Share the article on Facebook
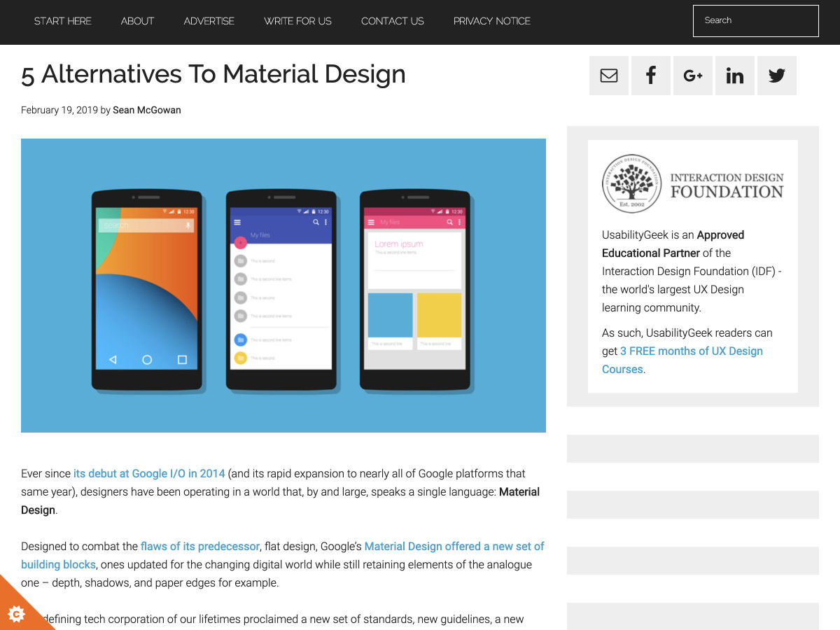Image resolution: width=840 pixels, height=630 pixels. pyautogui.click(x=651, y=76)
